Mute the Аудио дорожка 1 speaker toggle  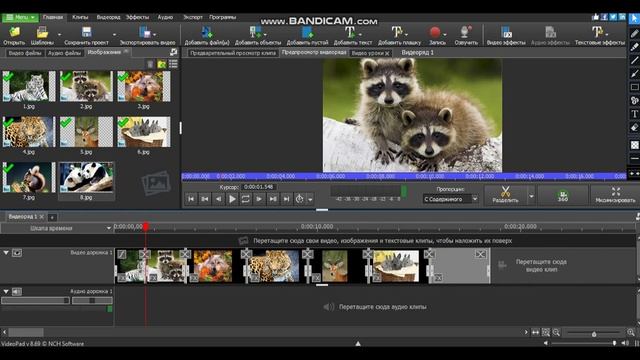(x=17, y=291)
